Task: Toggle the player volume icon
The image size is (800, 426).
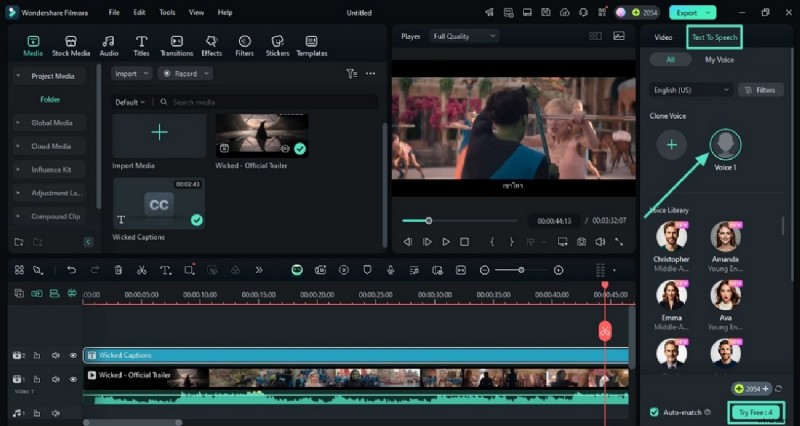Action: [x=601, y=242]
